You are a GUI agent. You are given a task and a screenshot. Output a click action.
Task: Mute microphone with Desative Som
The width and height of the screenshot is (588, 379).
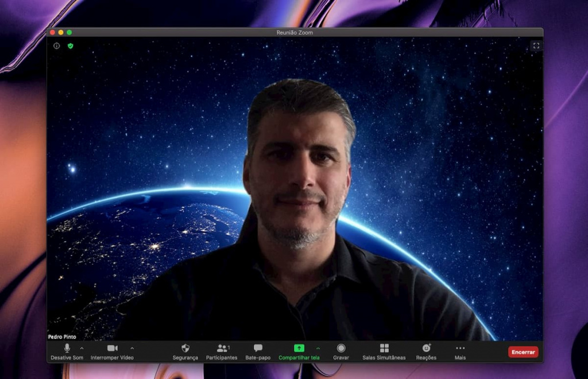pos(67,352)
